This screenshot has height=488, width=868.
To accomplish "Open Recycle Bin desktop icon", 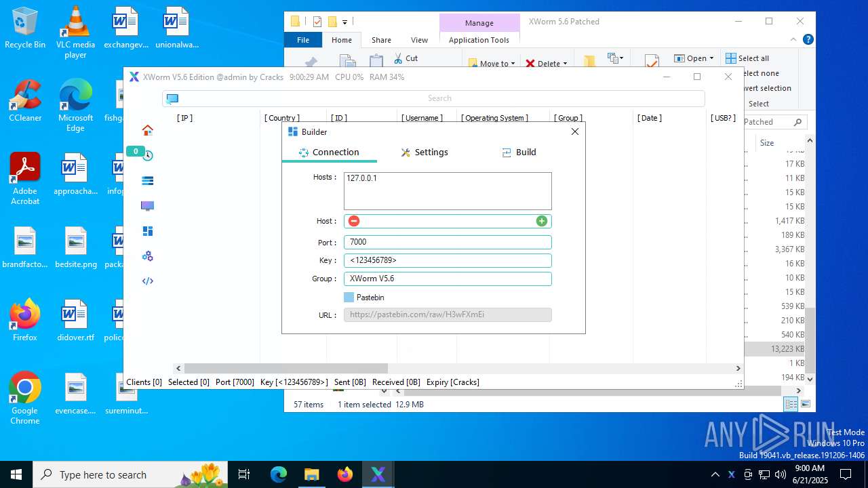I will (25, 28).
